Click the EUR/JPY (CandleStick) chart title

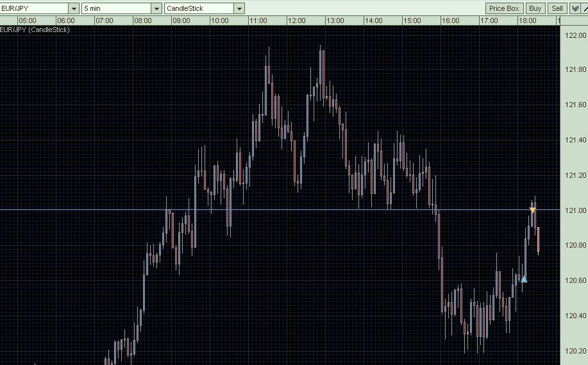click(x=35, y=30)
